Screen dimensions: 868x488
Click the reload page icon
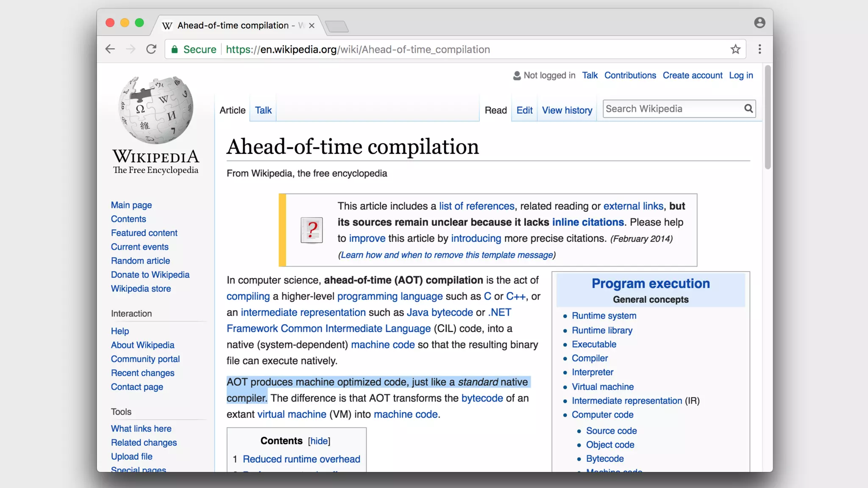(x=151, y=49)
